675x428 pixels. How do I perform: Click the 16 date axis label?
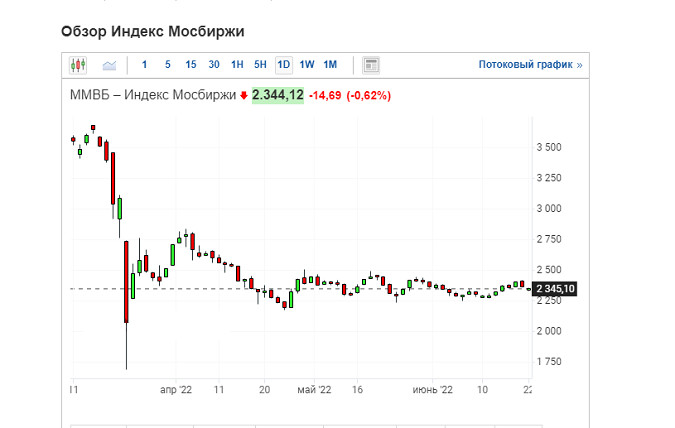pyautogui.click(x=357, y=390)
